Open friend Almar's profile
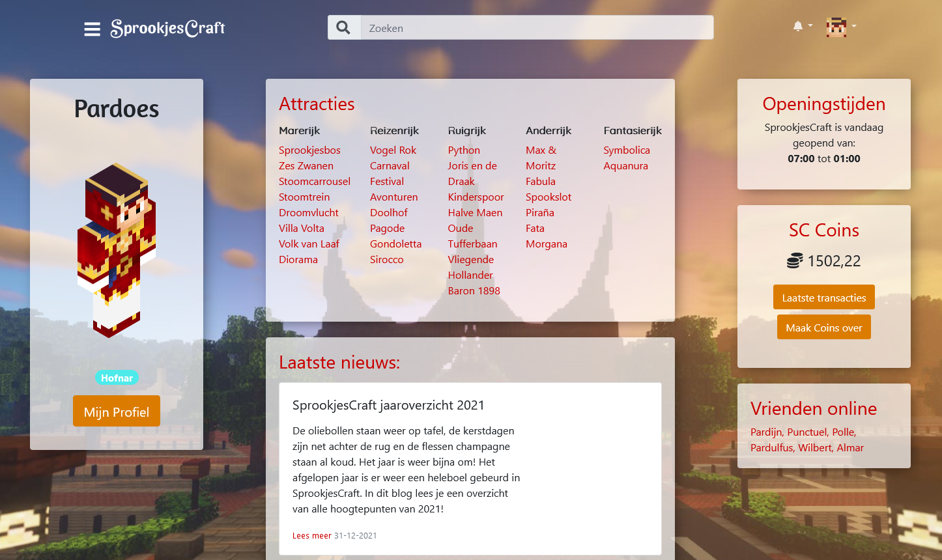Viewport: 942px width, 560px height. (850, 447)
